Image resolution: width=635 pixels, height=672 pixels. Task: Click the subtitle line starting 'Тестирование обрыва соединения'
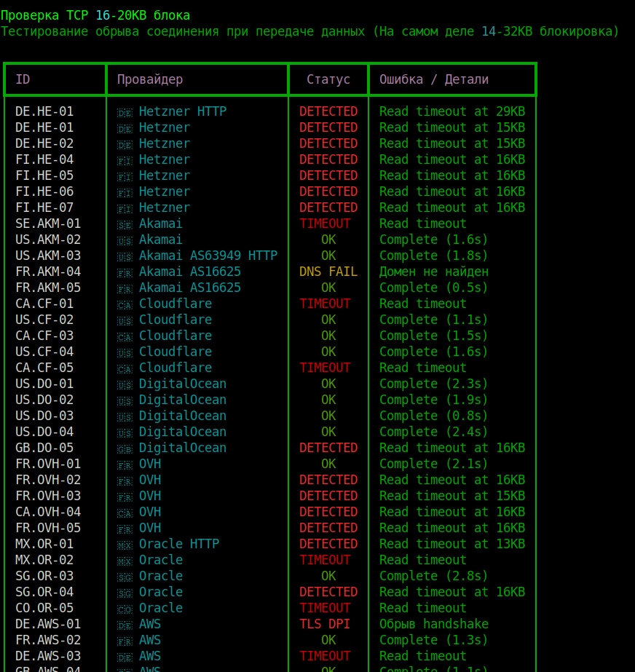click(x=309, y=31)
